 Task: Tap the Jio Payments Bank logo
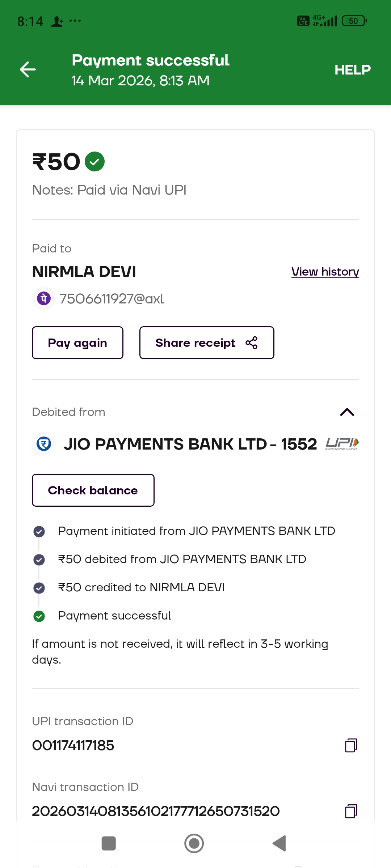pyautogui.click(x=44, y=444)
